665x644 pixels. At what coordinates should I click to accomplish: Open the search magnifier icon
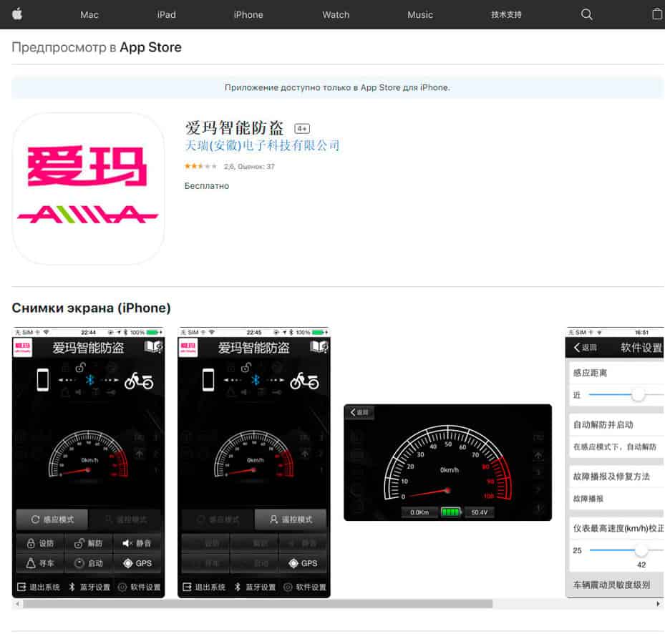[586, 14]
